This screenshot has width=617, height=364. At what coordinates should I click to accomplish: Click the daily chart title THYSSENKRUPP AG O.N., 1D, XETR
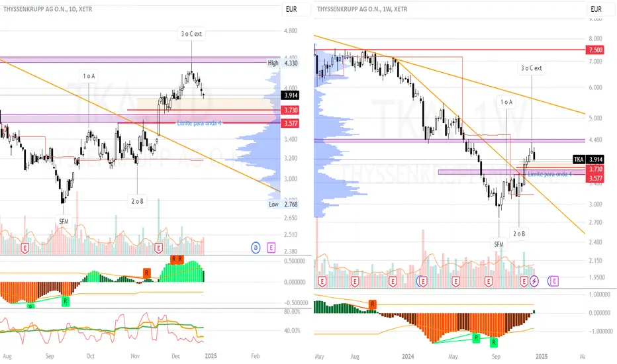coord(48,9)
